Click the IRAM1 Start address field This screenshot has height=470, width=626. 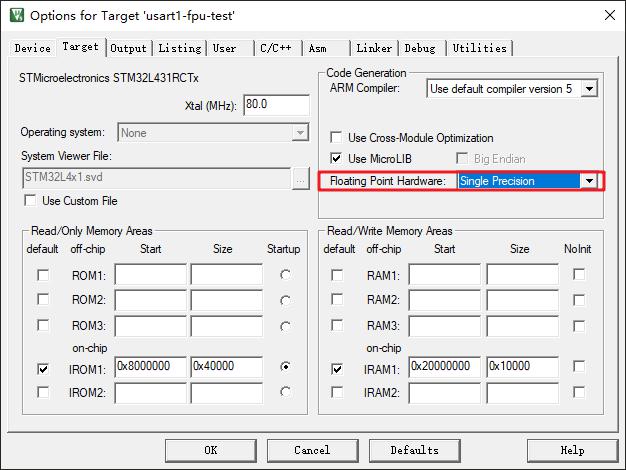pyautogui.click(x=445, y=367)
